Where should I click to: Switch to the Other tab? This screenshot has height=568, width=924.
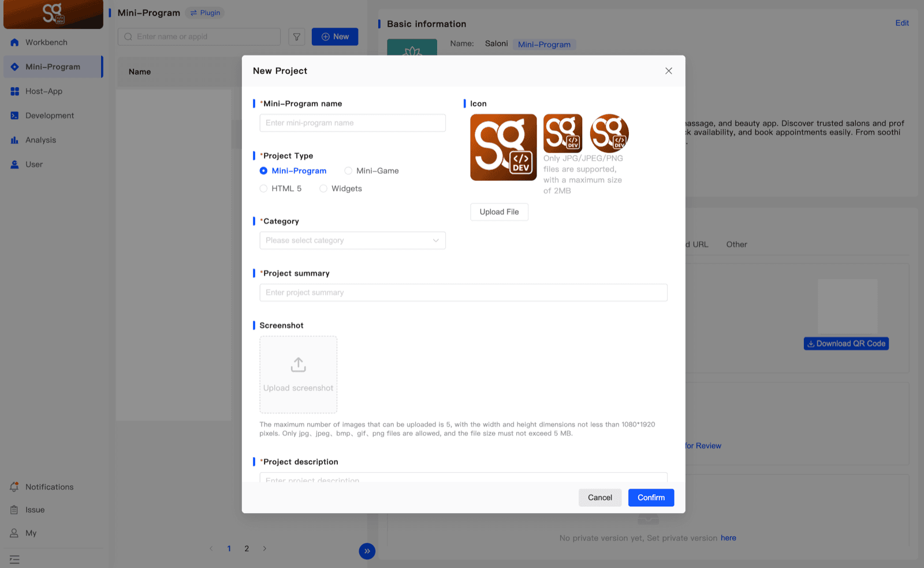click(x=736, y=244)
